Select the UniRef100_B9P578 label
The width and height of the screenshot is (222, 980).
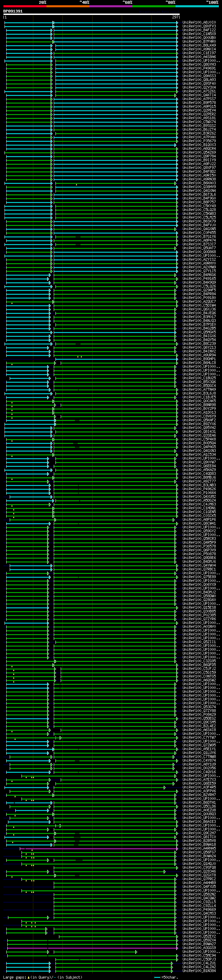click(199, 103)
